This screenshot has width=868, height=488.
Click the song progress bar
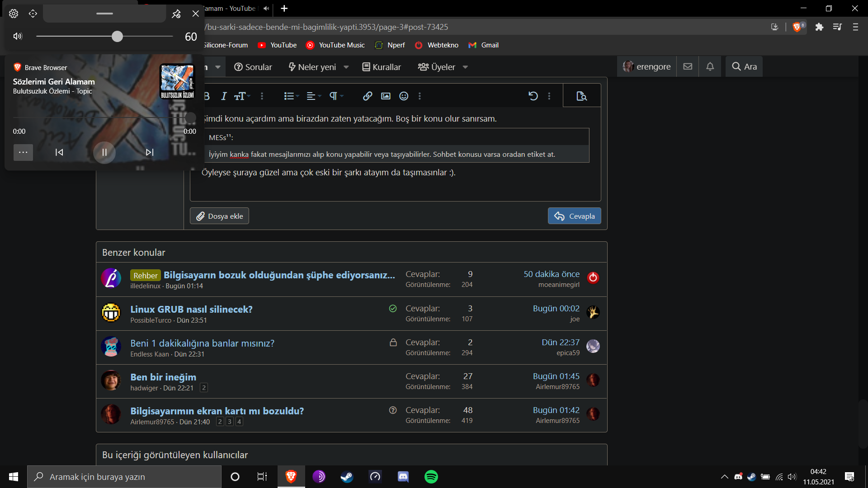[104, 117]
